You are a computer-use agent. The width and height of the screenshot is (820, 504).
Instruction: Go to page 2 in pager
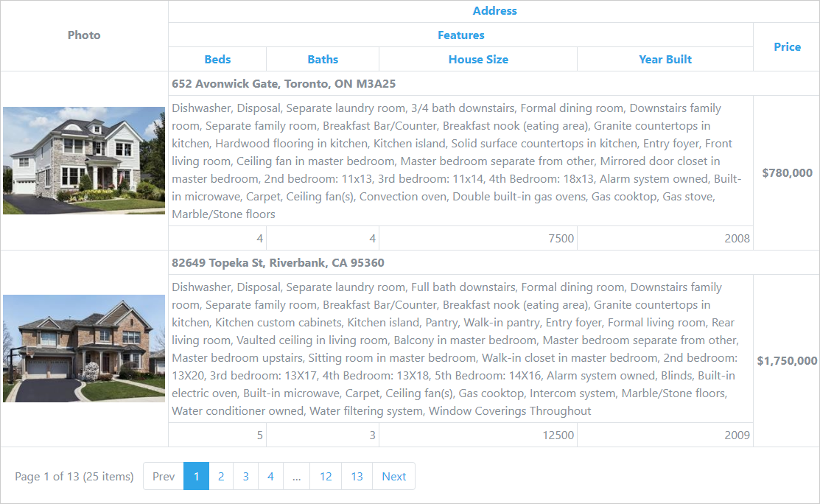click(x=221, y=476)
